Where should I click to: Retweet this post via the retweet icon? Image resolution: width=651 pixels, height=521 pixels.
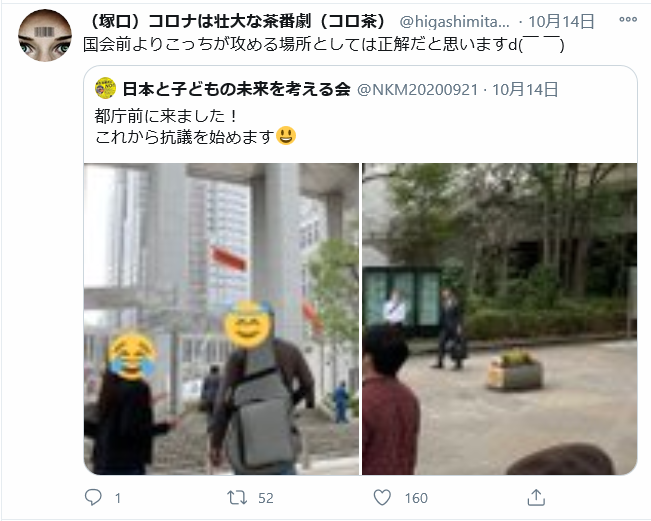tap(237, 497)
